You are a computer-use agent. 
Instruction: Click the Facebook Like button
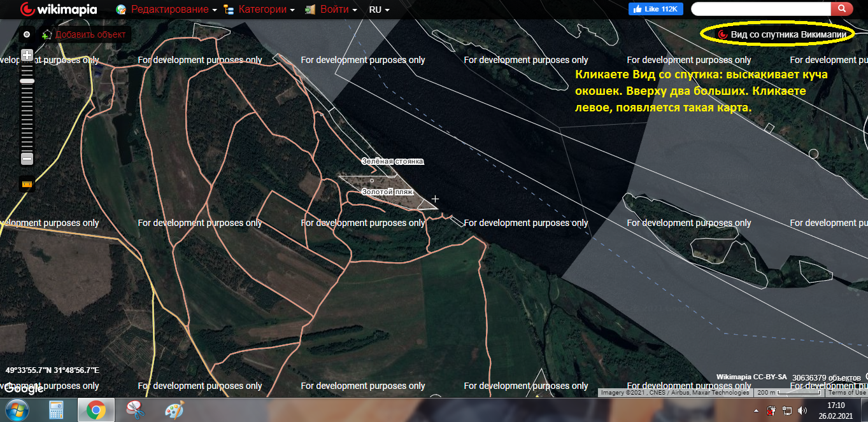pos(655,9)
